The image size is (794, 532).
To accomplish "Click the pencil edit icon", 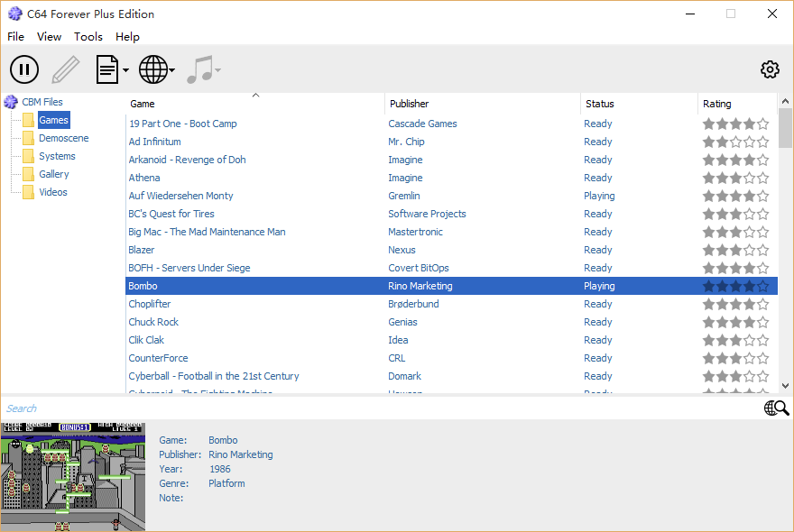I will pyautogui.click(x=66, y=69).
